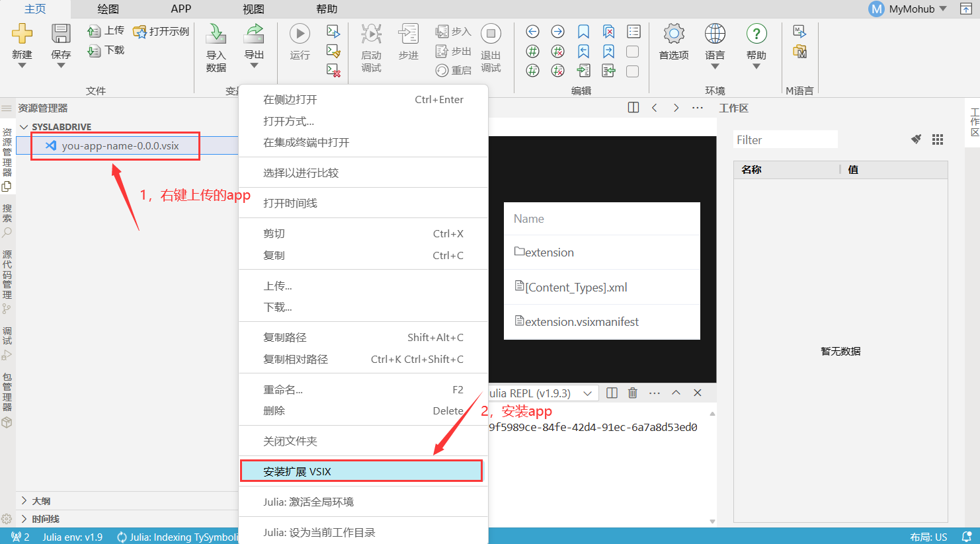The height and width of the screenshot is (544, 980).
Task: Click the M folder icon in M语言 group
Action: point(799,52)
